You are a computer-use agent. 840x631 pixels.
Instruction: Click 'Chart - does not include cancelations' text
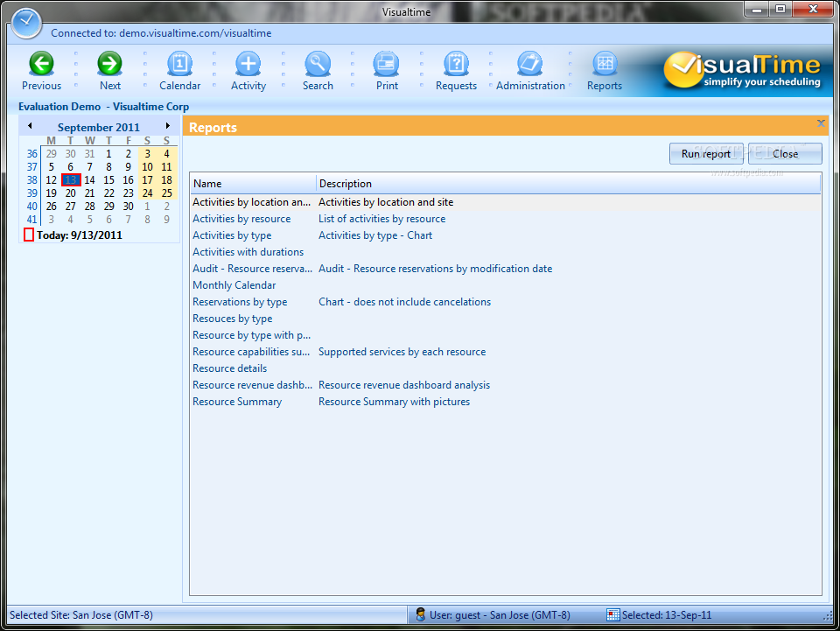click(x=404, y=302)
